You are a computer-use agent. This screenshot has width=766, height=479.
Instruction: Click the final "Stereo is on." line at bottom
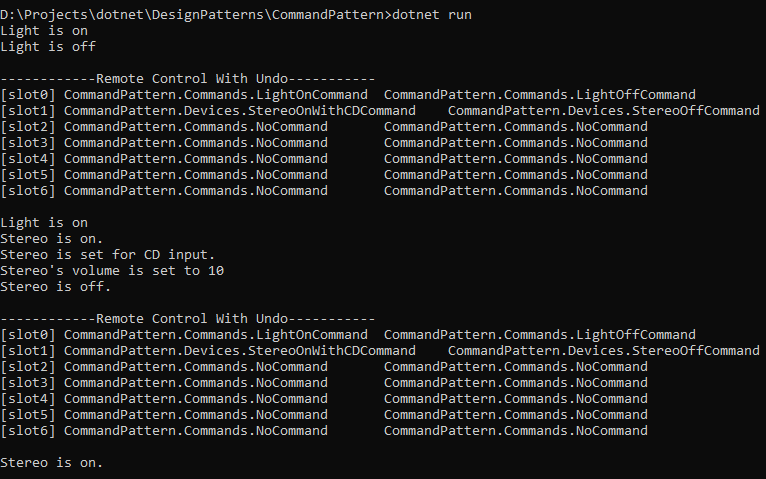52,463
